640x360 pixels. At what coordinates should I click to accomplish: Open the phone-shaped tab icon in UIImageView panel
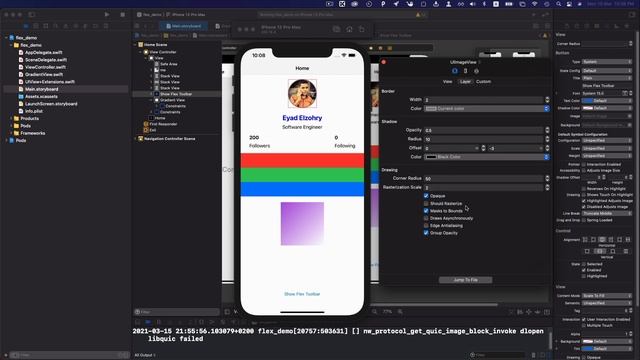(x=465, y=71)
